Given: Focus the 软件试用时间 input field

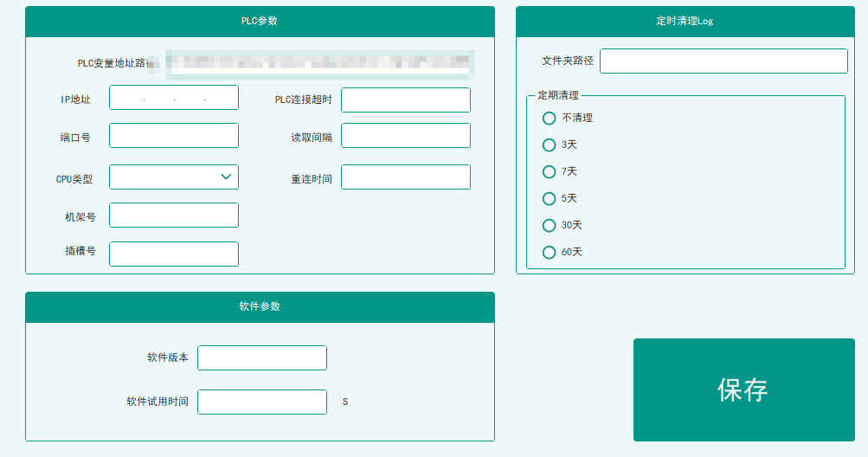Looking at the screenshot, I should pos(262,402).
